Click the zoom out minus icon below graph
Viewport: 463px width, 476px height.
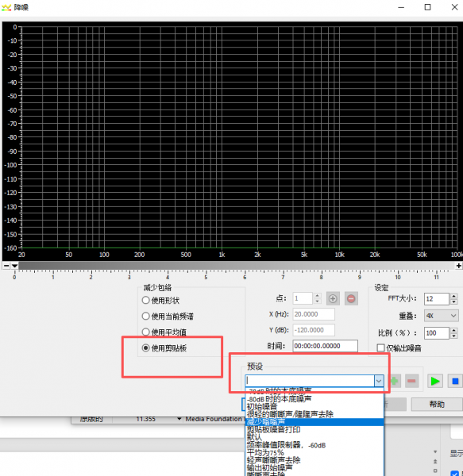[x=6, y=266]
